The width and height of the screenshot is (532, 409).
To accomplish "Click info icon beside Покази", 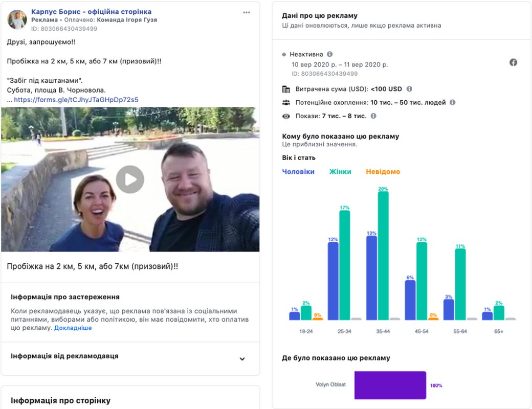I will [x=373, y=116].
